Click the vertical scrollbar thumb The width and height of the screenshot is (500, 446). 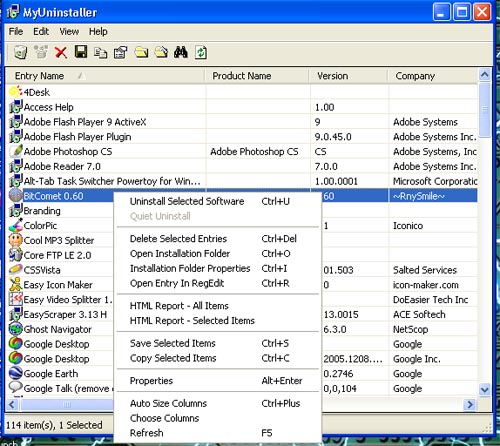tap(484, 109)
